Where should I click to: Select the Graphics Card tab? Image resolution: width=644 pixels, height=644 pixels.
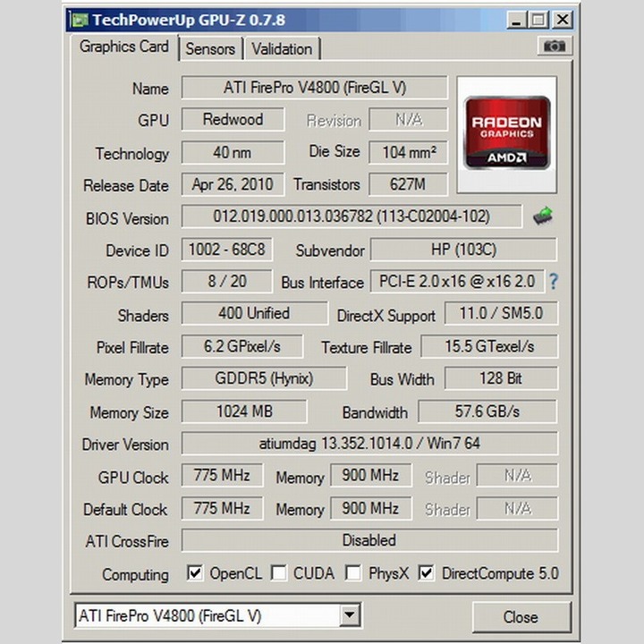[x=124, y=47]
